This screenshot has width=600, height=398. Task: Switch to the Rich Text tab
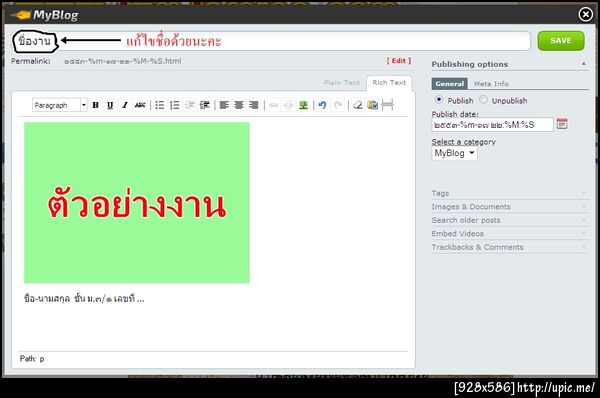coord(389,83)
